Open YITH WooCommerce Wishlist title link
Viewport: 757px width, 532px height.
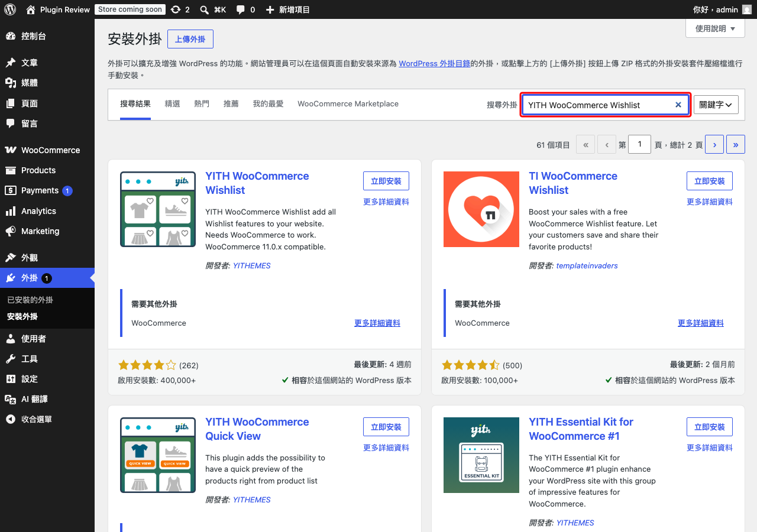tap(257, 183)
